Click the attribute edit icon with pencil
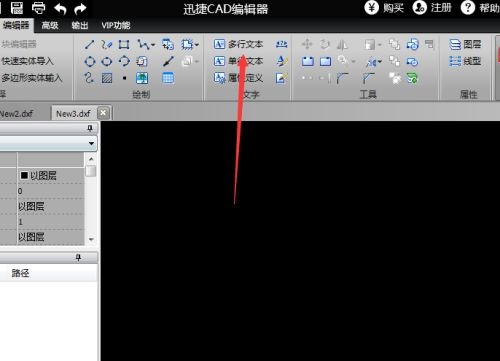500x361 pixels. click(281, 78)
